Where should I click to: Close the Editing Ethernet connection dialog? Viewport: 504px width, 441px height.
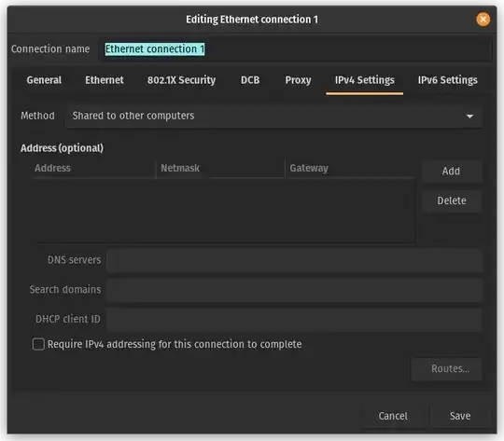(x=483, y=20)
